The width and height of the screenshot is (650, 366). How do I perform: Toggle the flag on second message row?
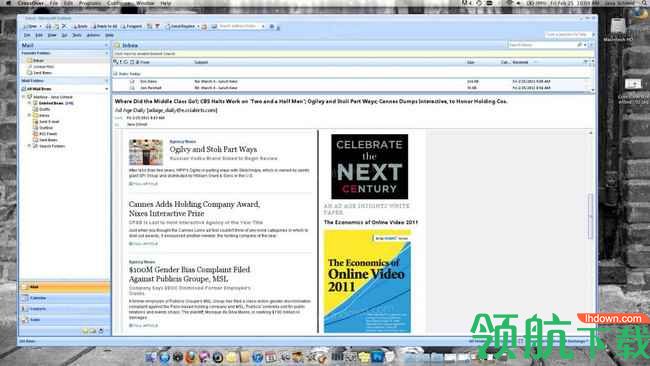[x=587, y=88]
